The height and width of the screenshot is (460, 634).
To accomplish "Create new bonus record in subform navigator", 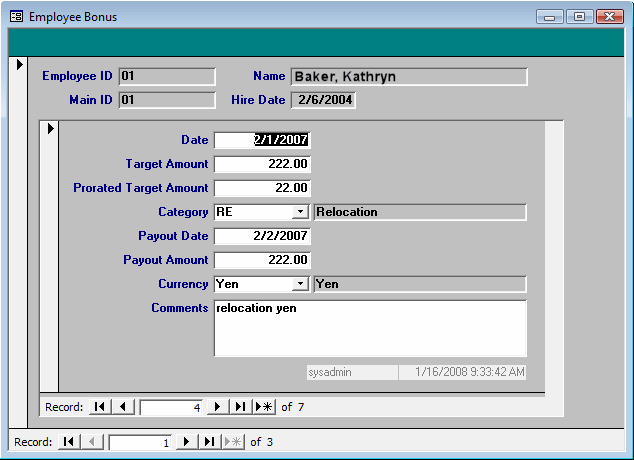I will (264, 407).
